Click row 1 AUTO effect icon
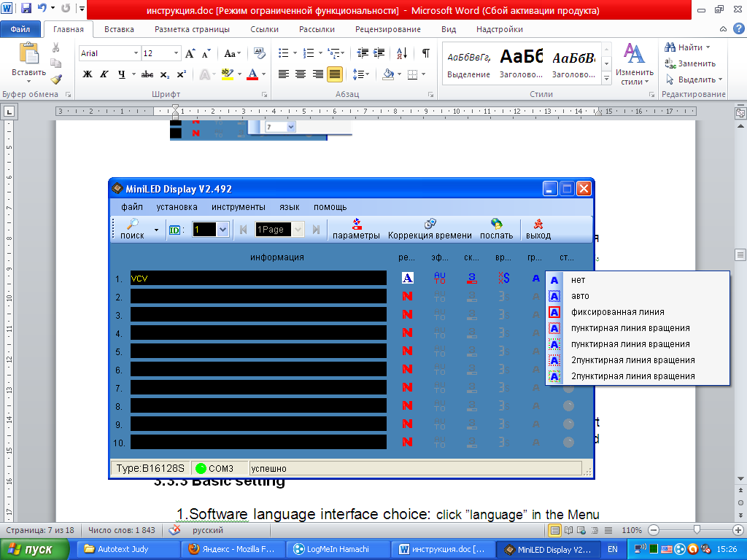 coord(440,278)
